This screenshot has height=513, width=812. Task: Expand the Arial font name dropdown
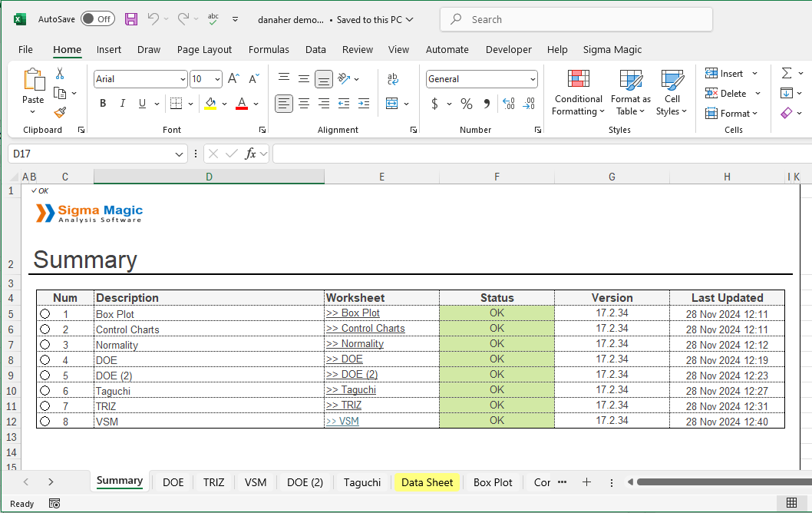[x=182, y=79]
